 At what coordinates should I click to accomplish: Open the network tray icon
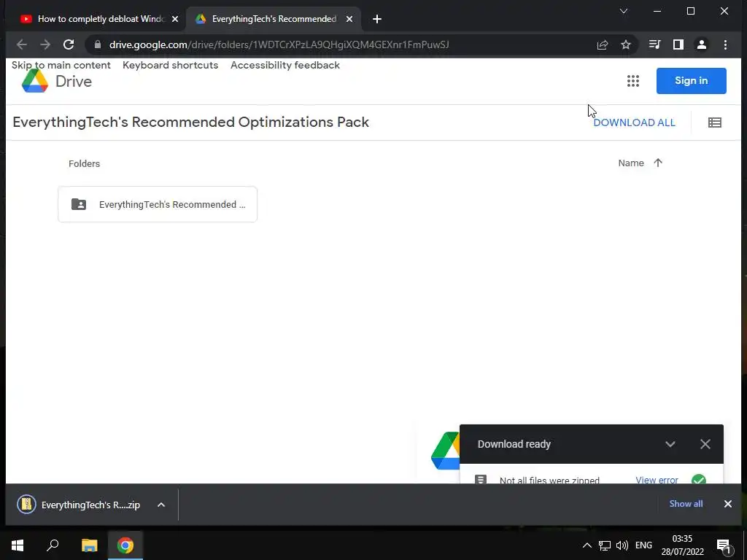[x=605, y=545]
